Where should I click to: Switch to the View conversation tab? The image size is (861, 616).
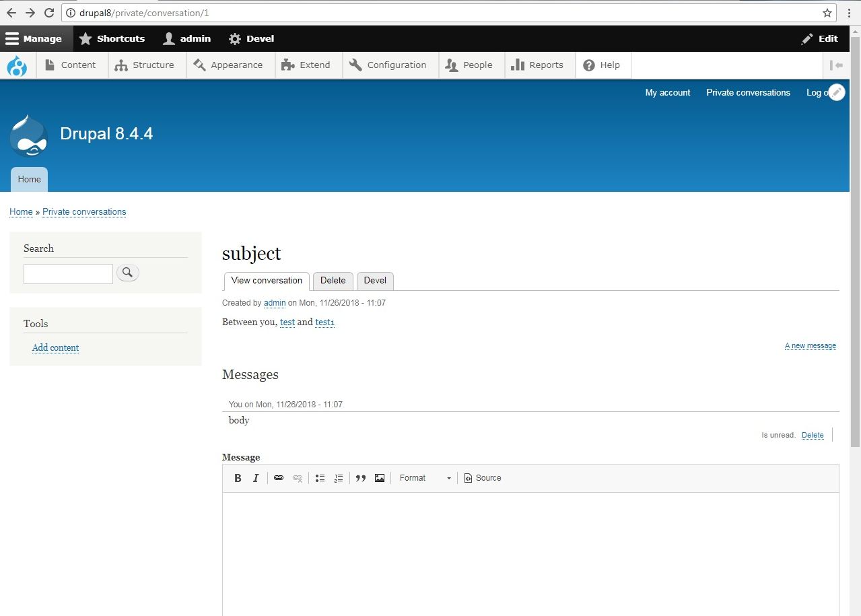pos(266,281)
